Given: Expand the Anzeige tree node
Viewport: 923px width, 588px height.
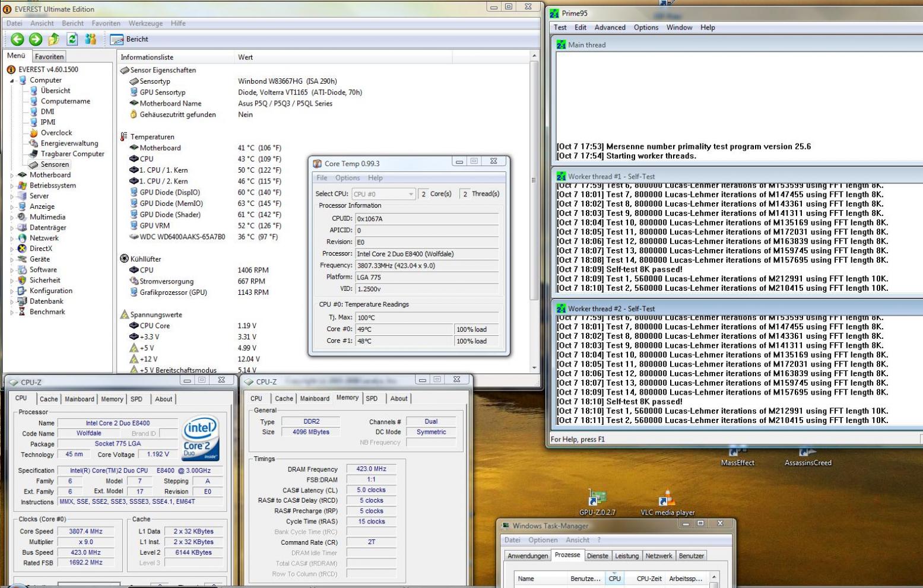Looking at the screenshot, I should (12, 207).
